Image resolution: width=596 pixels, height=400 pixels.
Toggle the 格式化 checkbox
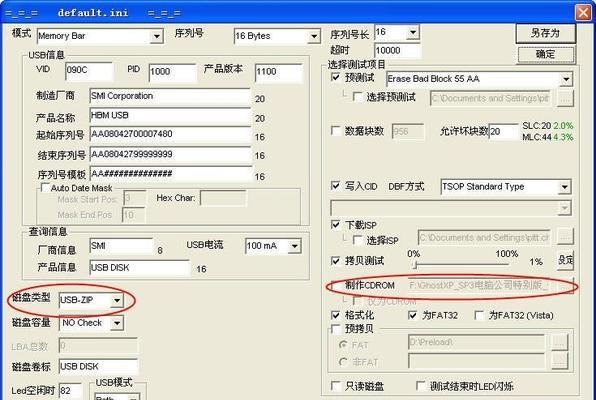[336, 315]
